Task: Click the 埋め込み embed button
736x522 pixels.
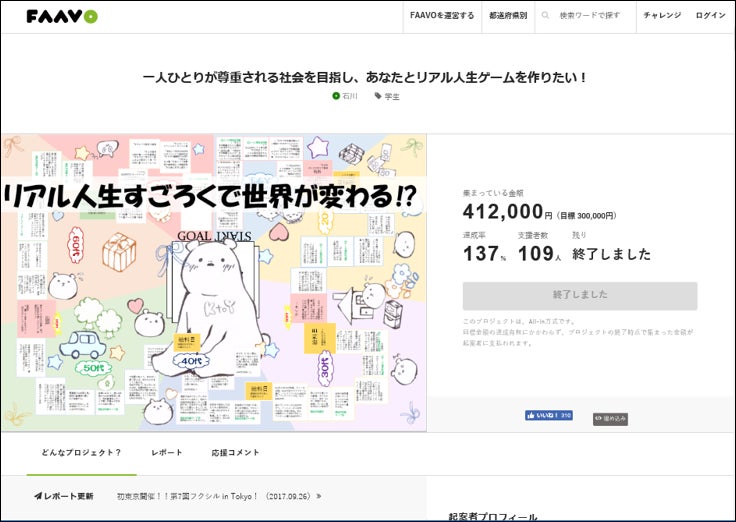Action: pyautogui.click(x=610, y=419)
